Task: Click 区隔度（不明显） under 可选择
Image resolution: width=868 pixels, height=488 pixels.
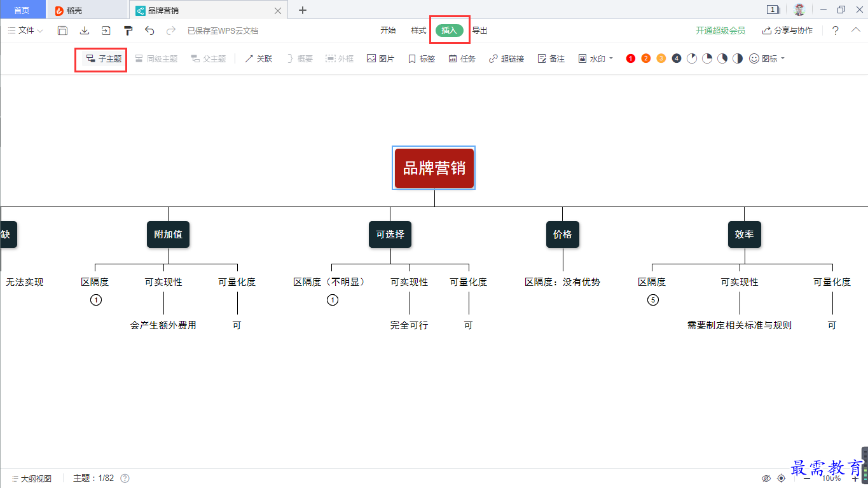Action: 331,282
